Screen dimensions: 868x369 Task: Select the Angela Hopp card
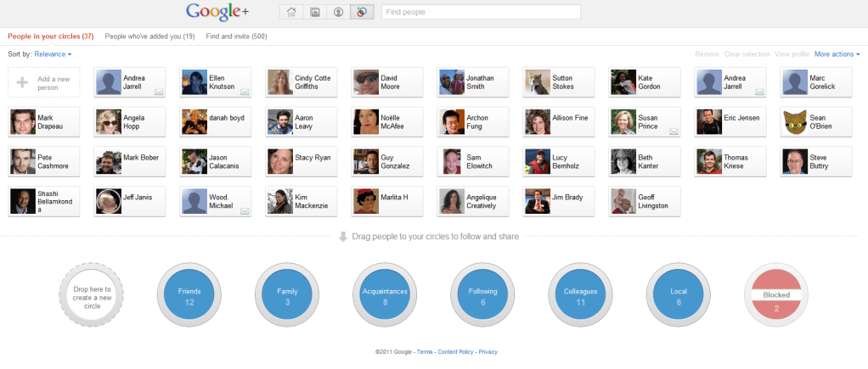click(130, 122)
